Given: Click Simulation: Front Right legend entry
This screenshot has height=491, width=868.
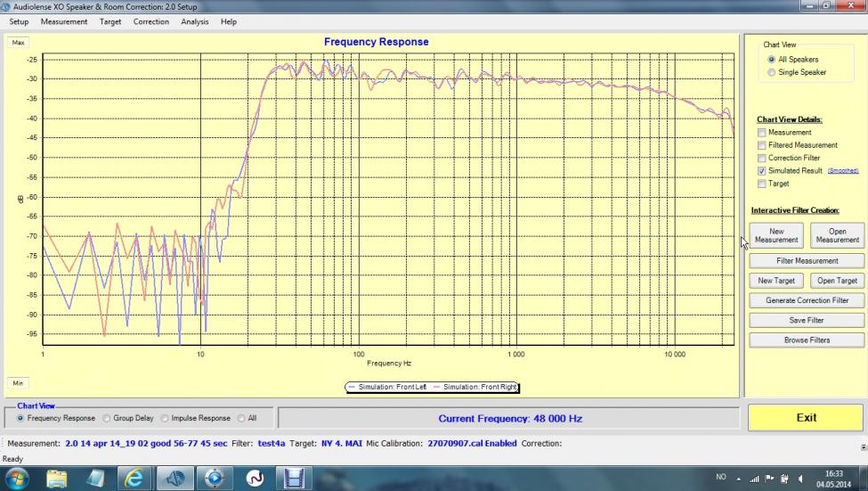Looking at the screenshot, I should coord(475,387).
